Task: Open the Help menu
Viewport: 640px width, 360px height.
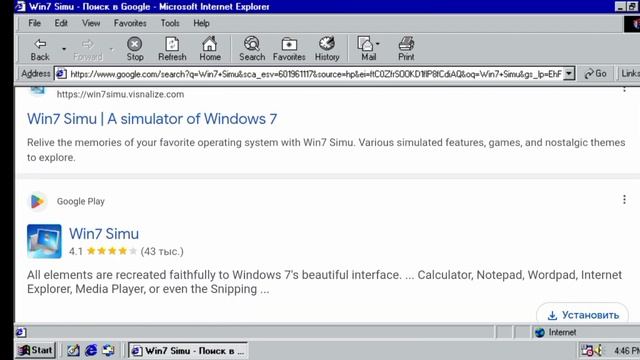Action: point(201,23)
